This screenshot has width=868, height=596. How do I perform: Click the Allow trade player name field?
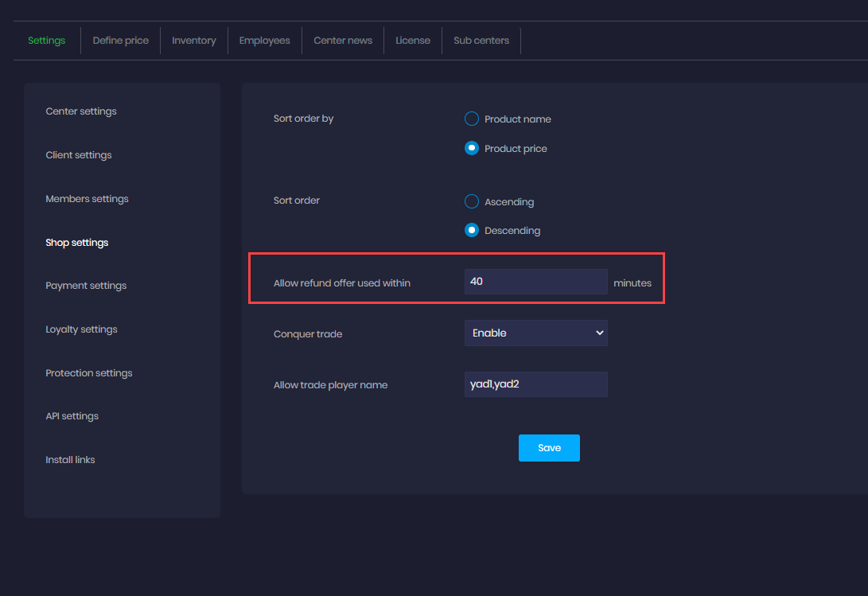click(x=535, y=384)
